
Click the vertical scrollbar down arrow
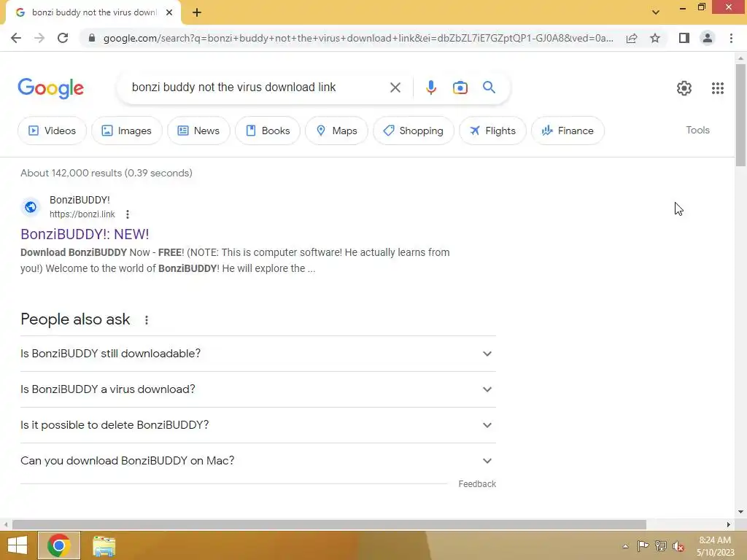pos(740,512)
